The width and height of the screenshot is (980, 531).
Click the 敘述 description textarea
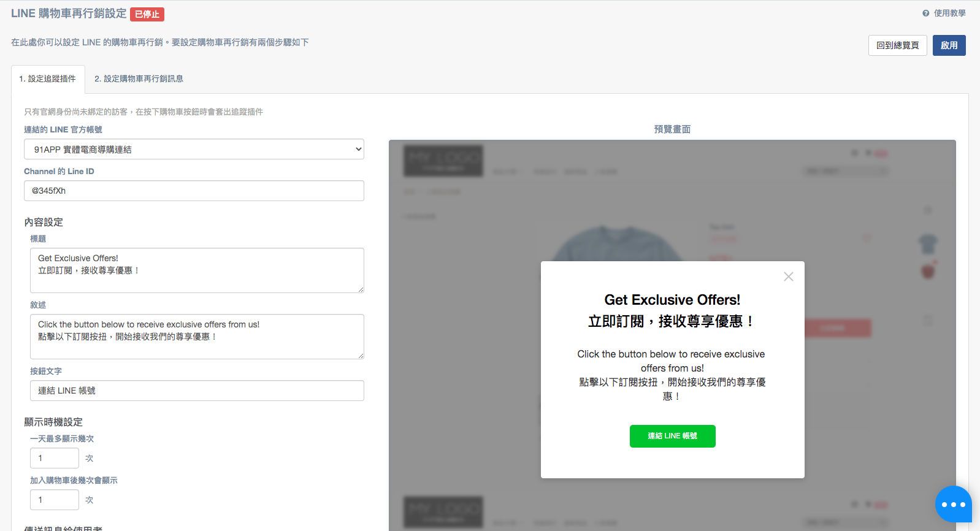pos(197,337)
